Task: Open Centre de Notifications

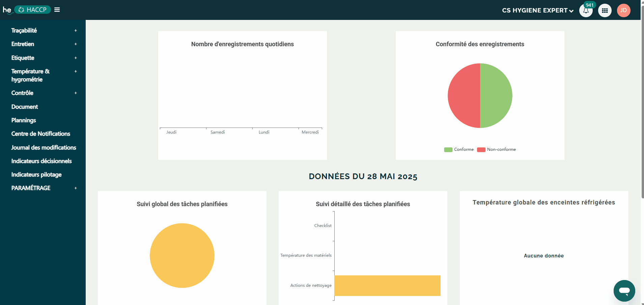Action: point(41,134)
